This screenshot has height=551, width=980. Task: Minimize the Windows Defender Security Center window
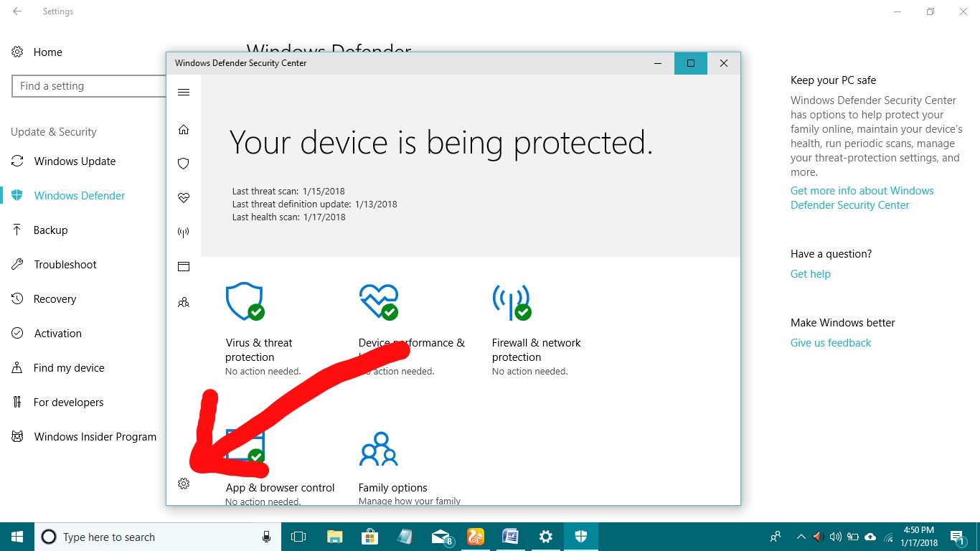coord(658,63)
